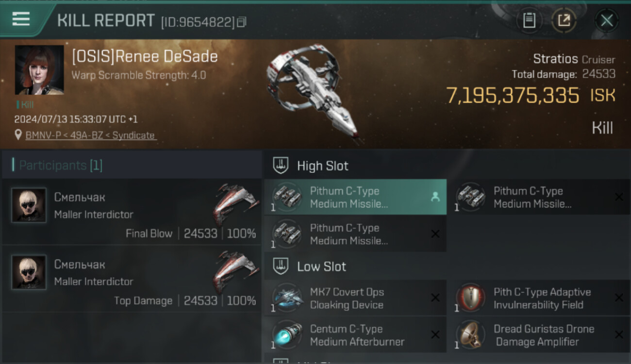Open the hamburger menu icon
The height and width of the screenshot is (364, 631).
tap(21, 19)
